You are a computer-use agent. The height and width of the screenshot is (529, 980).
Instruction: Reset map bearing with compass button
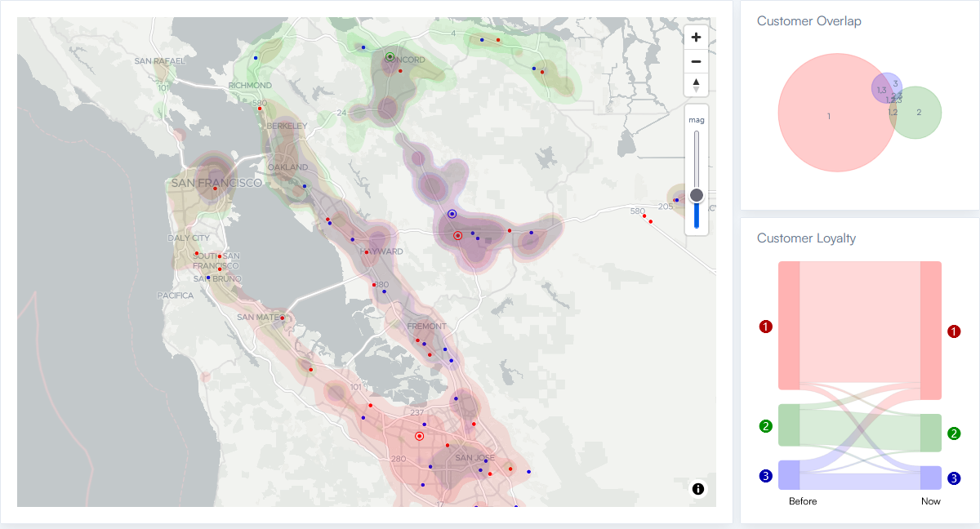(696, 85)
